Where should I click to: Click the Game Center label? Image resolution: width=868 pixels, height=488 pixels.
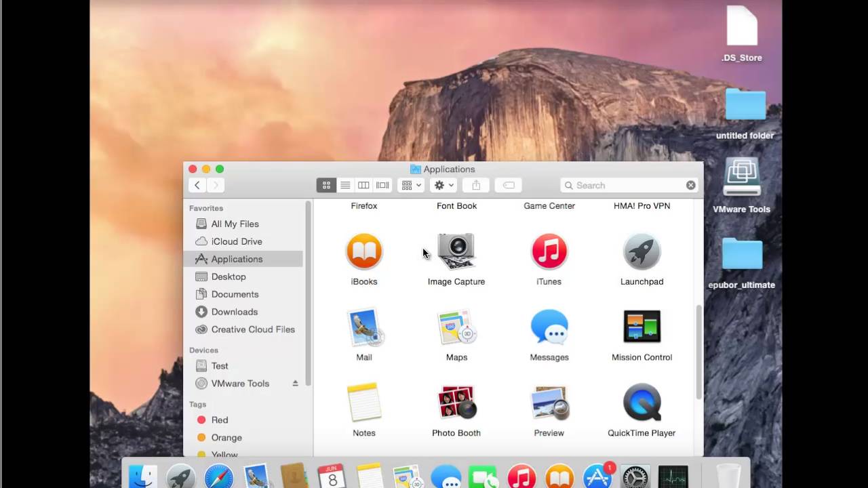[549, 206]
